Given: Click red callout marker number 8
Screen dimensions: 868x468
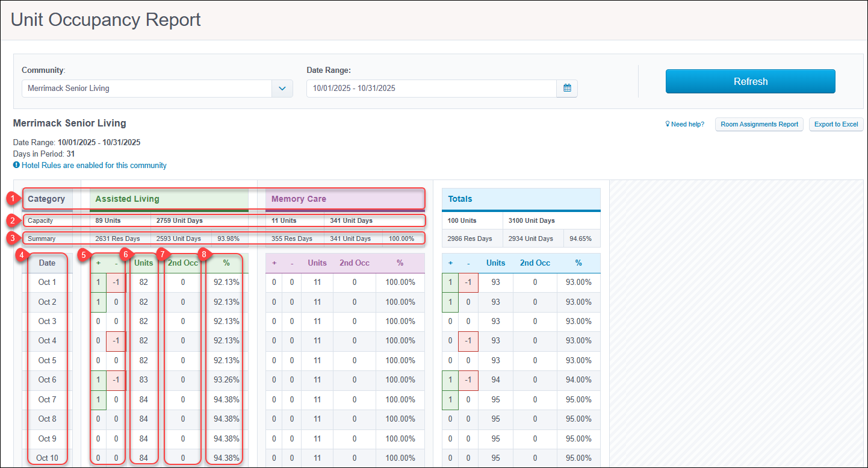Looking at the screenshot, I should point(203,255).
